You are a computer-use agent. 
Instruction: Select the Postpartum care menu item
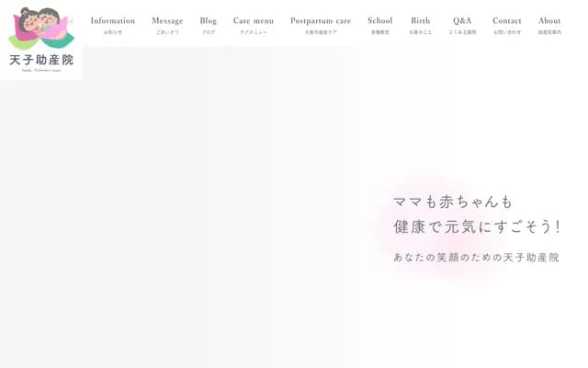(x=321, y=20)
